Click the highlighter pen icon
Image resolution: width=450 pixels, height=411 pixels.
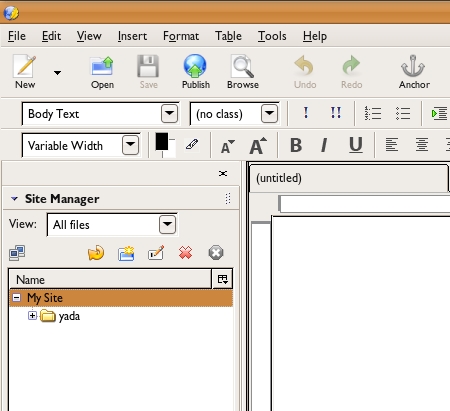(x=192, y=145)
